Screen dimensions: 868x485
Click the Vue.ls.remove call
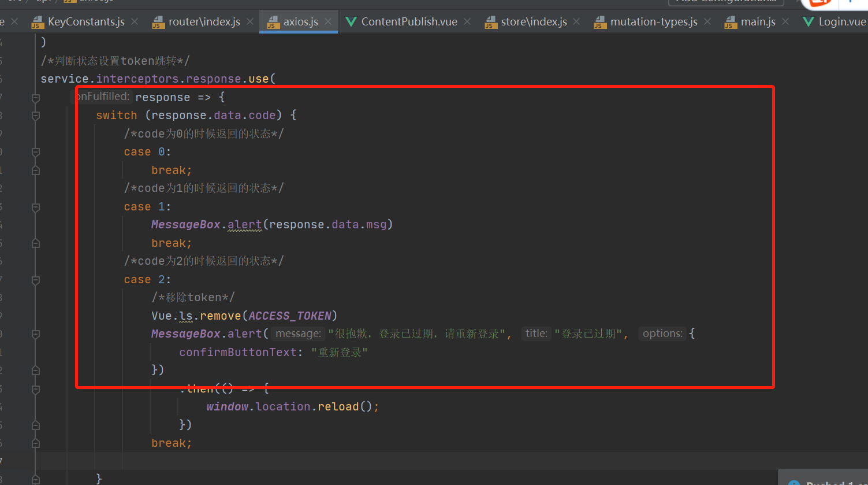pyautogui.click(x=244, y=316)
